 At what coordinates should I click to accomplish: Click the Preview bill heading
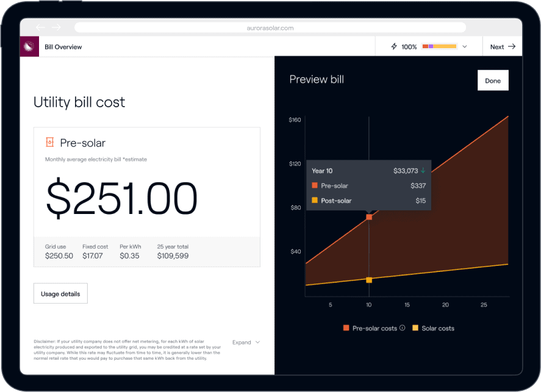(317, 79)
